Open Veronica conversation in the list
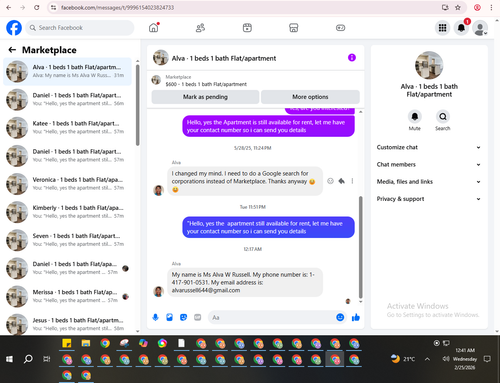 pyautogui.click(x=68, y=184)
